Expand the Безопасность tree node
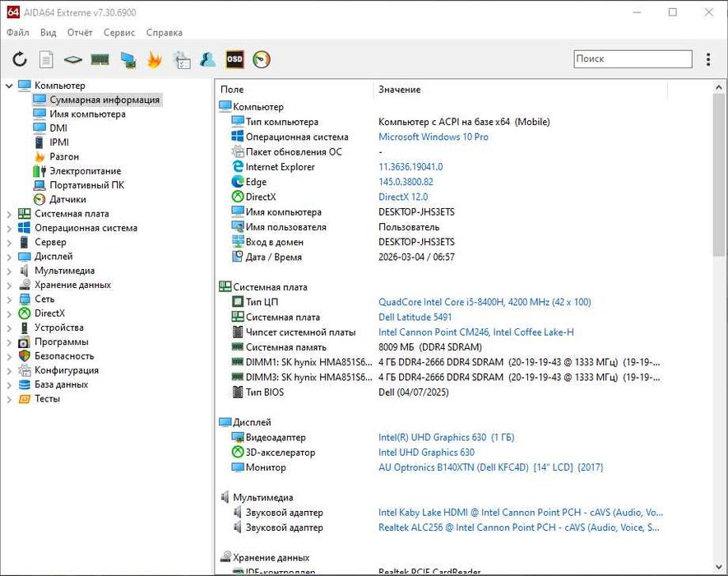Screen dimensions: 728x576 point(9,356)
